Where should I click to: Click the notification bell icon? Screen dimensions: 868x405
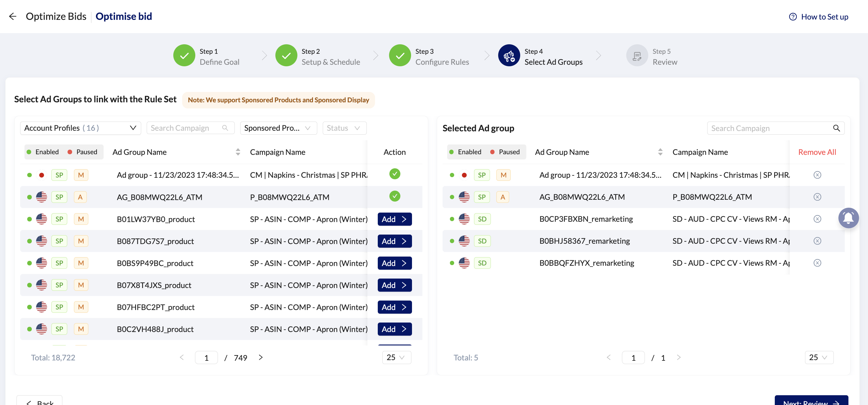pos(848,218)
